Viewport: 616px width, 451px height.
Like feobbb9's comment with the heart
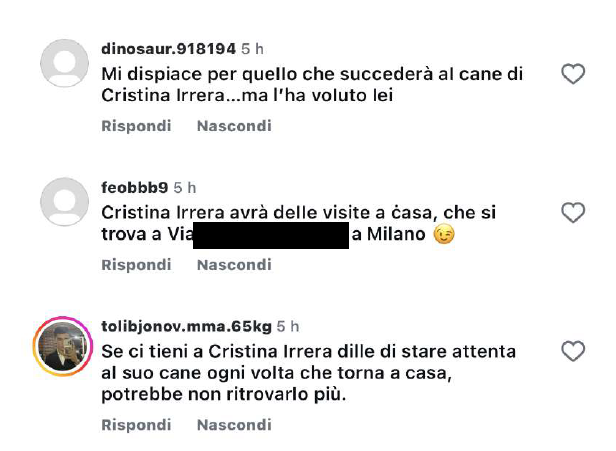click(573, 213)
